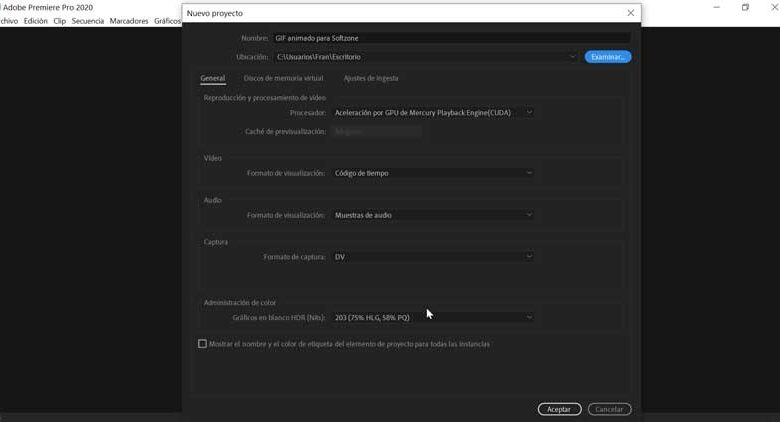Image resolution: width=780 pixels, height=422 pixels.
Task: Open the Secuencia menu
Action: click(x=88, y=21)
